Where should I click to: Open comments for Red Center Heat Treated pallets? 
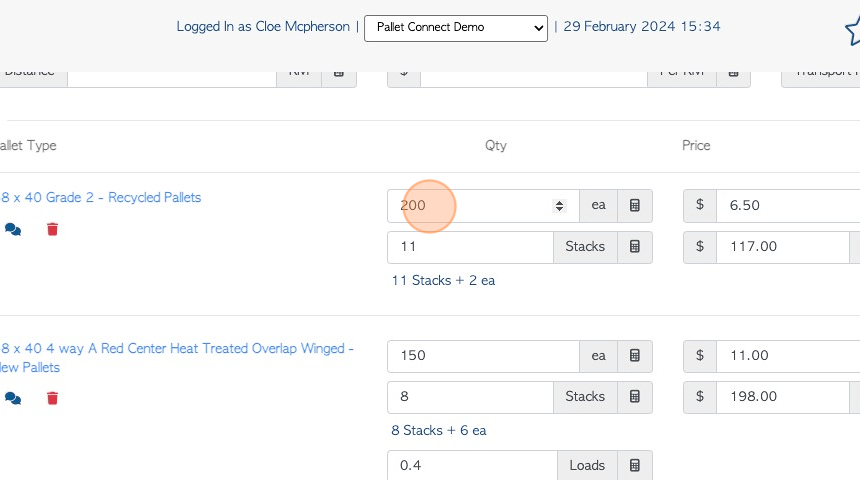pos(12,398)
